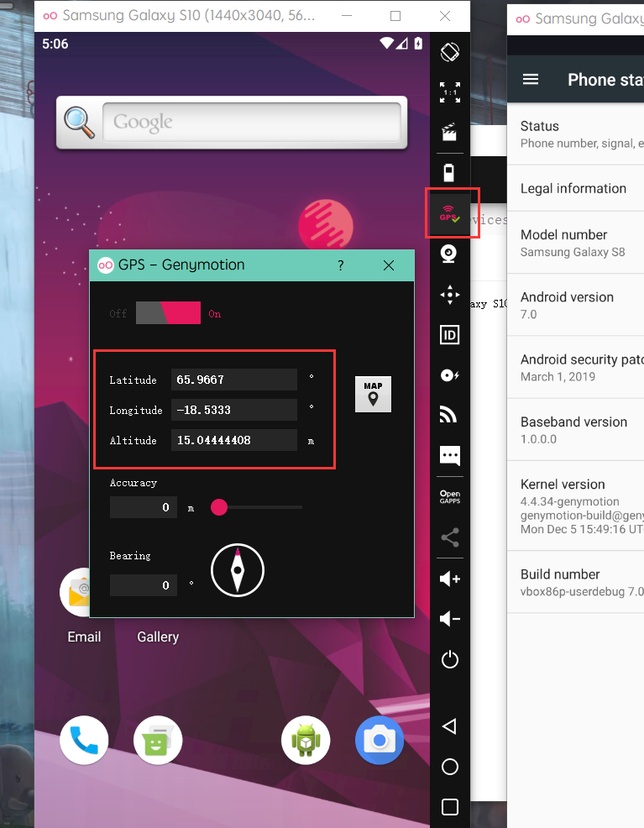The height and width of the screenshot is (828, 644).
Task: Click the help question mark in GPS dialog
Action: (x=341, y=265)
